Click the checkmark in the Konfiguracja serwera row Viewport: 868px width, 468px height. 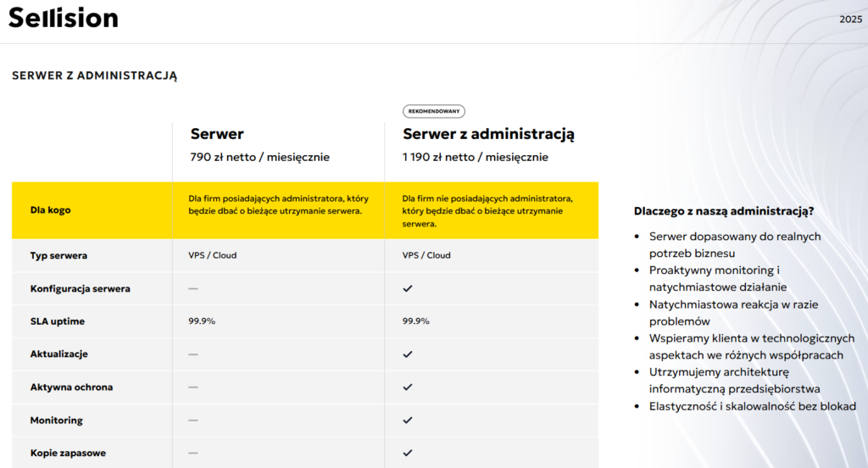(x=408, y=288)
